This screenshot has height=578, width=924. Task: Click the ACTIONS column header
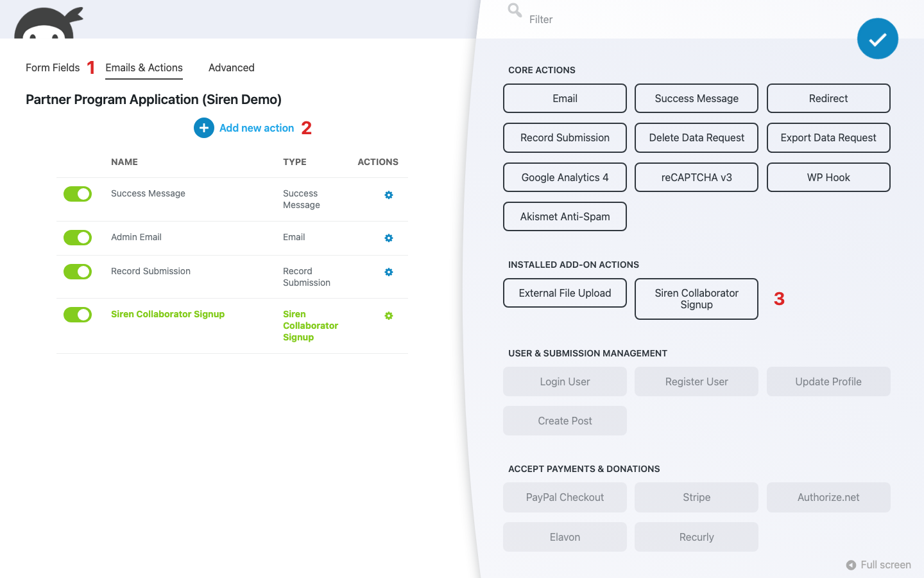(x=378, y=162)
